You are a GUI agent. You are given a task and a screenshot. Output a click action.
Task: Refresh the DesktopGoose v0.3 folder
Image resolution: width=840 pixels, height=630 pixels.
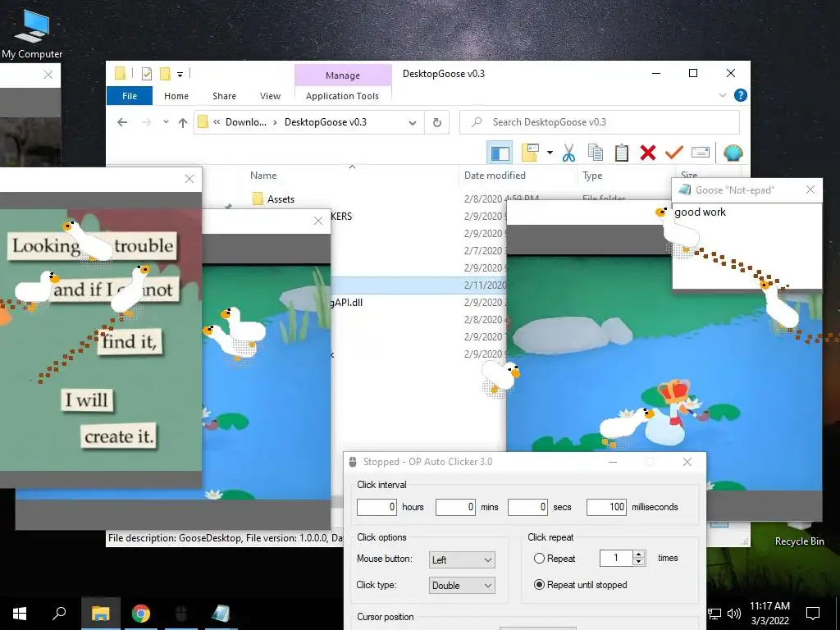tap(437, 123)
